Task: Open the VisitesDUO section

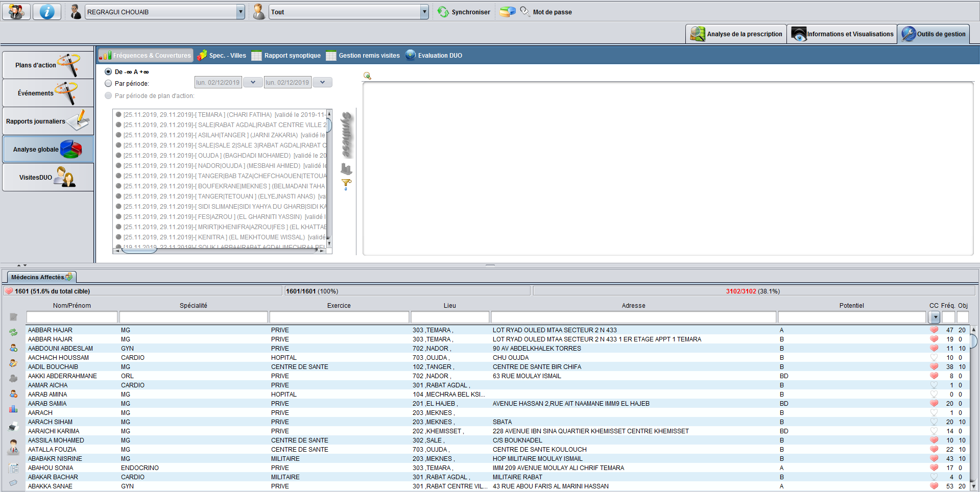Action: (x=48, y=177)
